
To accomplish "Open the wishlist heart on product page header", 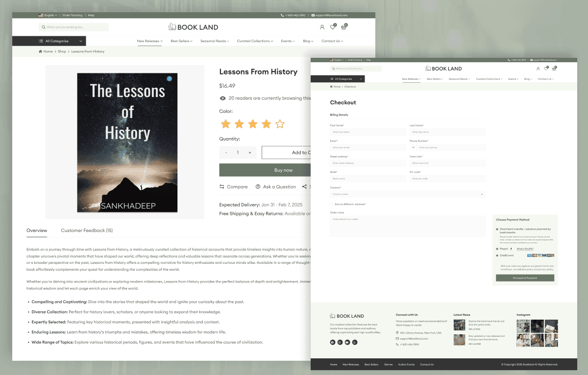I will (333, 27).
